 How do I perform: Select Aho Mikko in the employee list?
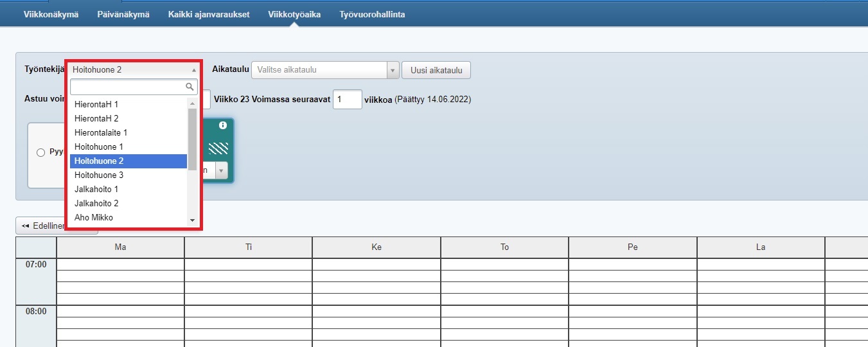94,217
